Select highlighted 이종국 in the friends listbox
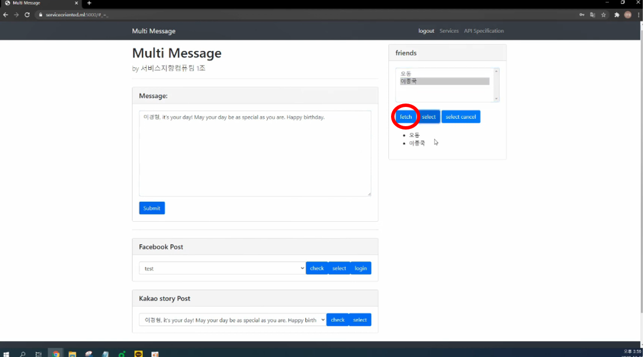Viewport: 644px width, 357px height. pos(445,81)
